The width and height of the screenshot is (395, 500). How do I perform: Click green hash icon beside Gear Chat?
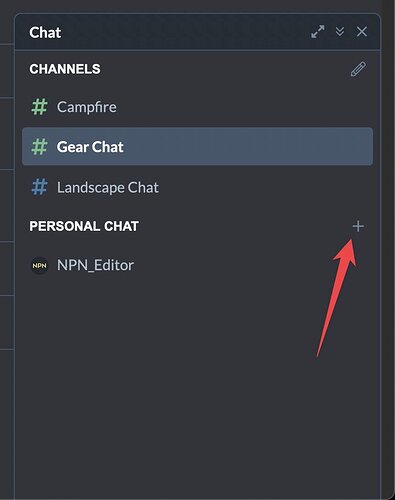click(x=39, y=147)
